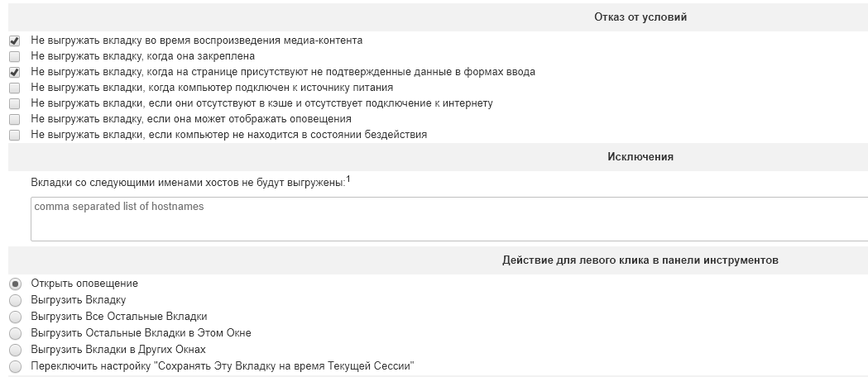Check the 'отсутствует подключение к интернету' checkbox
Image resolution: width=868 pixels, height=377 pixels.
click(x=14, y=103)
